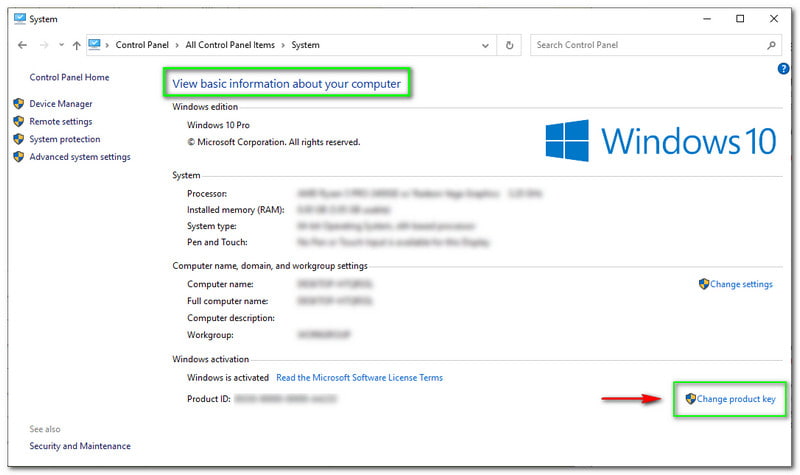This screenshot has width=800, height=475.
Task: Read the Microsoft Software License Terms
Action: click(360, 378)
